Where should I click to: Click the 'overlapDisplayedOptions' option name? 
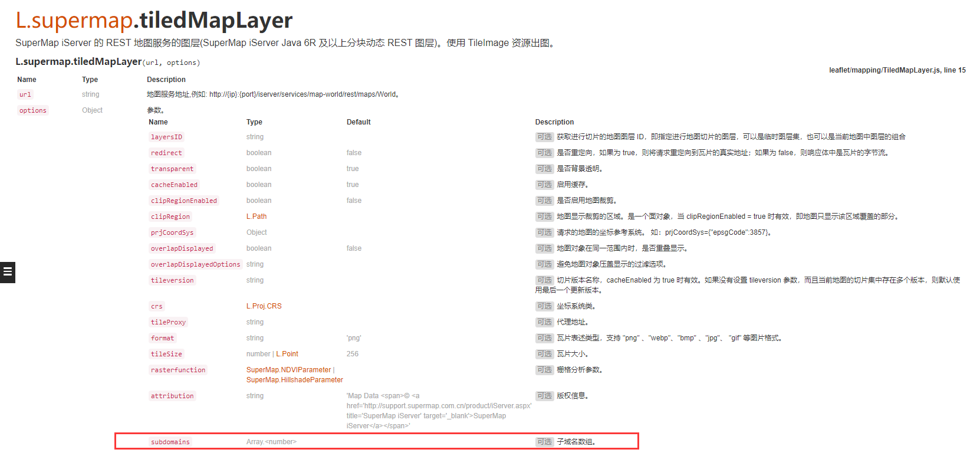tap(196, 264)
